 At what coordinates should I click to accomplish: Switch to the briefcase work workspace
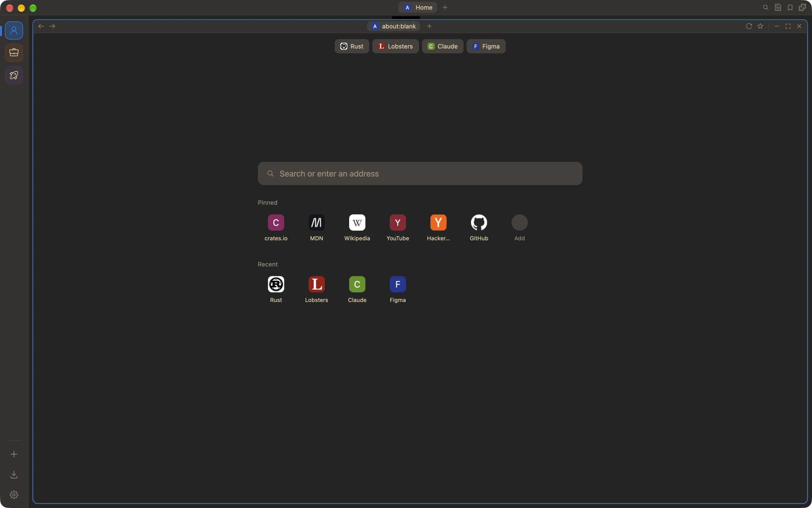(x=14, y=52)
